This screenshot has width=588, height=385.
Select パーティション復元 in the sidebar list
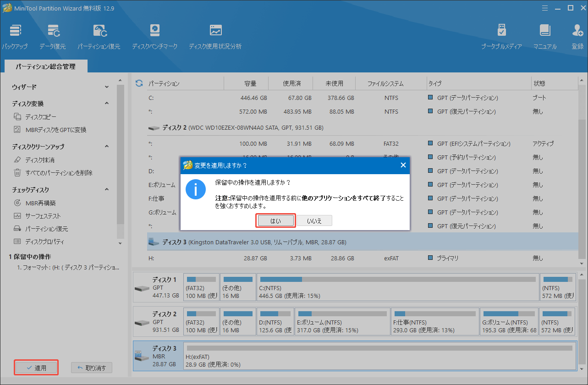(x=41, y=229)
